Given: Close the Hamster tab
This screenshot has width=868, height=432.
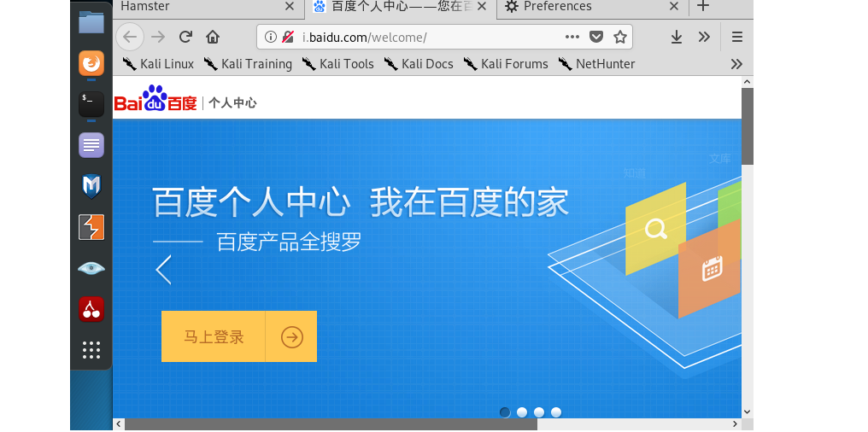Looking at the screenshot, I should pyautogui.click(x=289, y=7).
